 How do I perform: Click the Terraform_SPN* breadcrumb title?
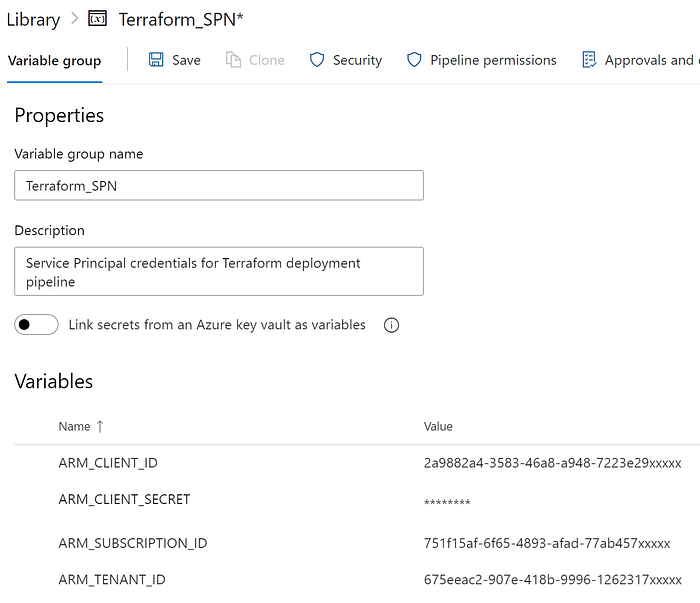pyautogui.click(x=181, y=20)
